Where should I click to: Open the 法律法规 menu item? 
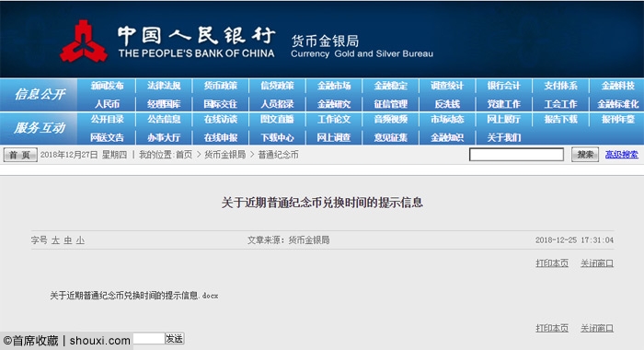(164, 86)
